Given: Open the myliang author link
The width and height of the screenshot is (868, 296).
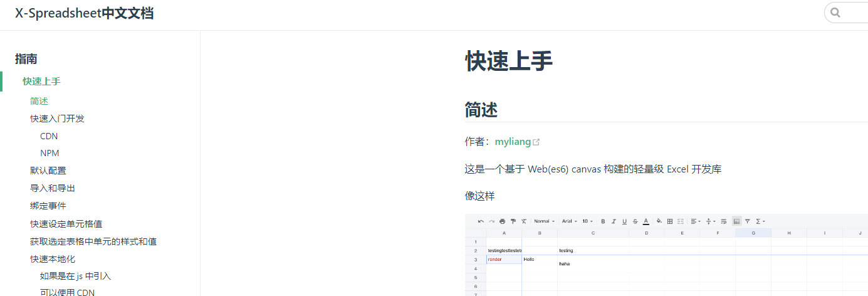Looking at the screenshot, I should click(x=513, y=142).
